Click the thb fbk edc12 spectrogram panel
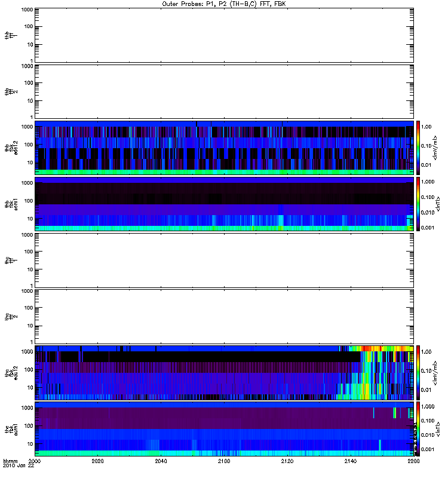 [225, 148]
